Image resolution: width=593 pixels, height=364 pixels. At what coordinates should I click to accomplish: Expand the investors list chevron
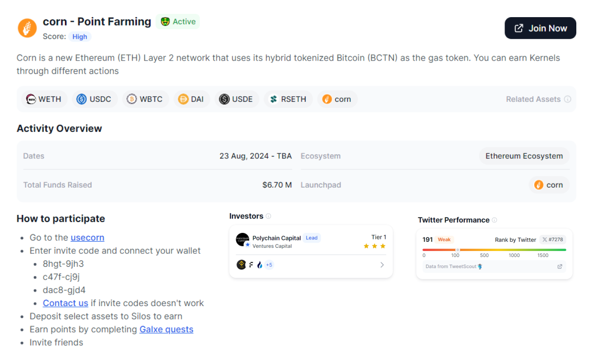coord(382,265)
